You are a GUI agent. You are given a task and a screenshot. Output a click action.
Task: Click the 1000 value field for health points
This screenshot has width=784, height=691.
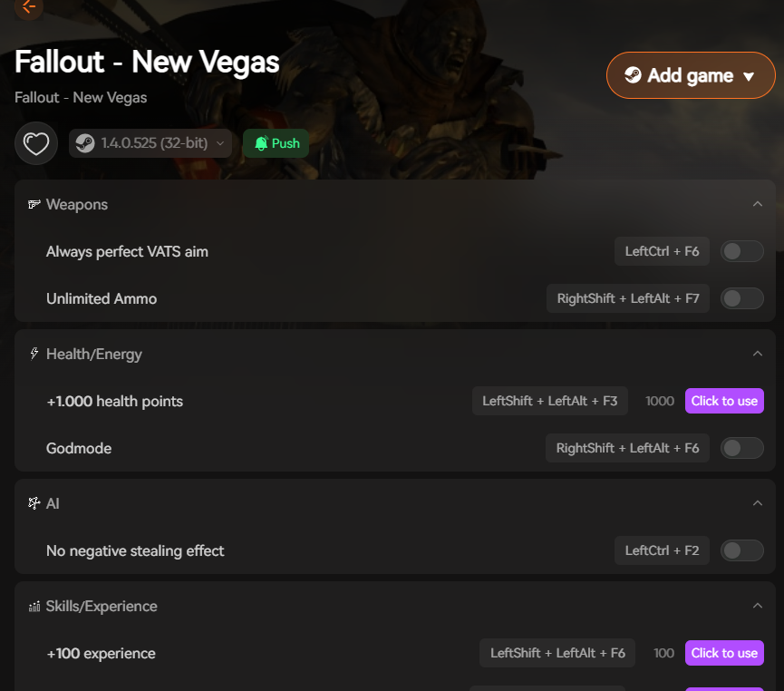coord(660,400)
